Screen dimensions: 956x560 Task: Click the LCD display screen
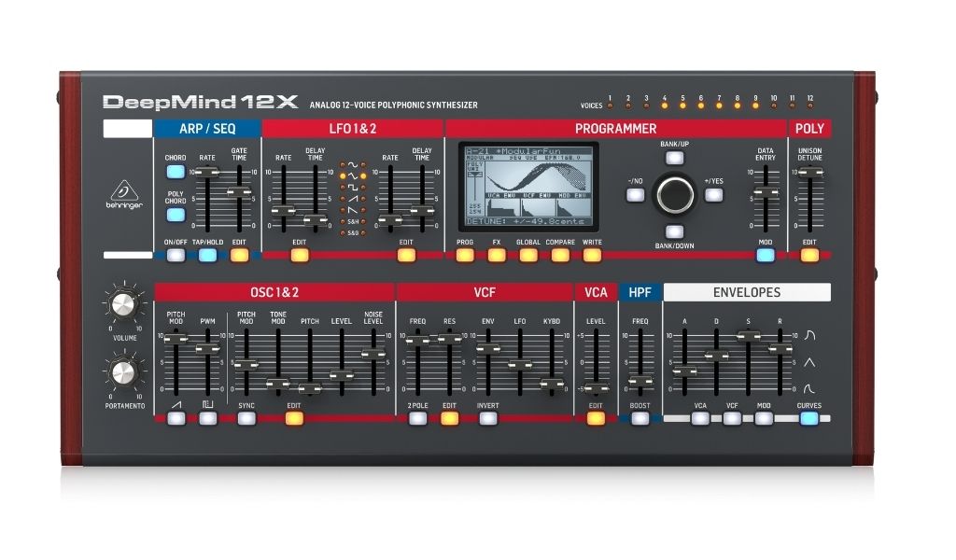click(528, 187)
